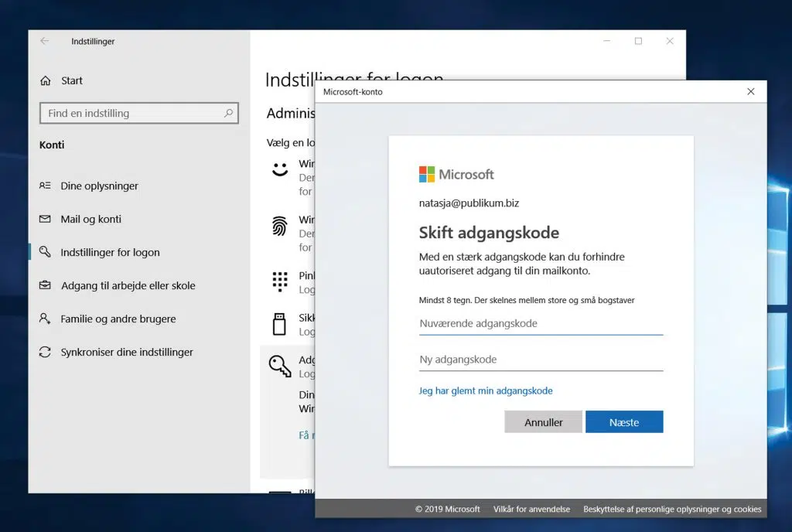792x532 pixels.
Task: Select the PIN keypad icon
Action: click(x=280, y=281)
